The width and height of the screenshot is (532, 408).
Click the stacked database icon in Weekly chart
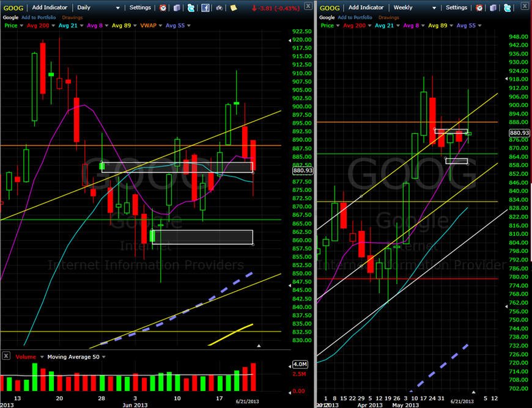[493, 7]
